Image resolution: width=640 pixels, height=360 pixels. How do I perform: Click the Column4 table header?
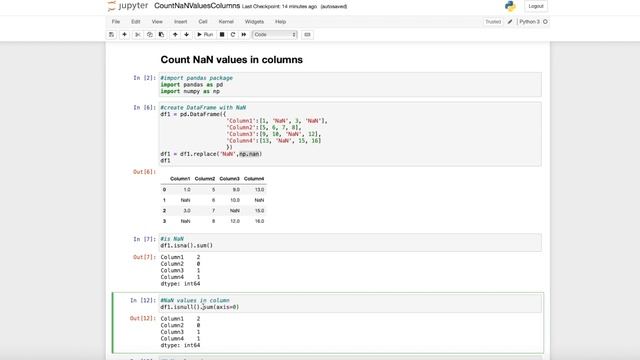[254, 179]
